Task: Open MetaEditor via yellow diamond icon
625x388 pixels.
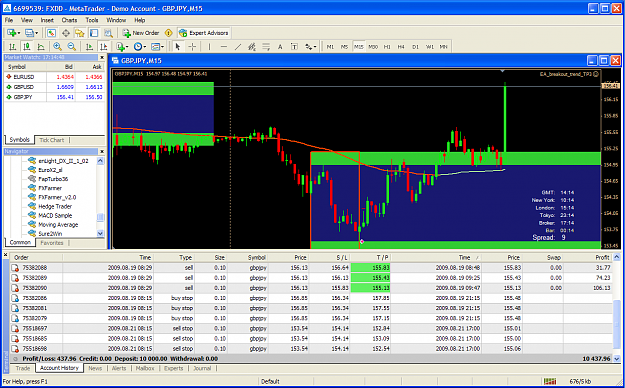Action: click(169, 33)
